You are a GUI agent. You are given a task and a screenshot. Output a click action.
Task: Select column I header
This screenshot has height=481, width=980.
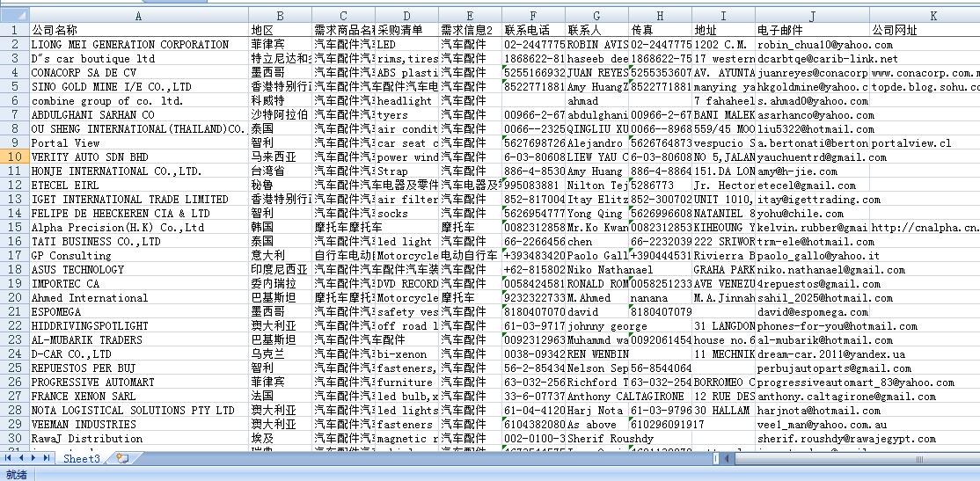click(724, 16)
